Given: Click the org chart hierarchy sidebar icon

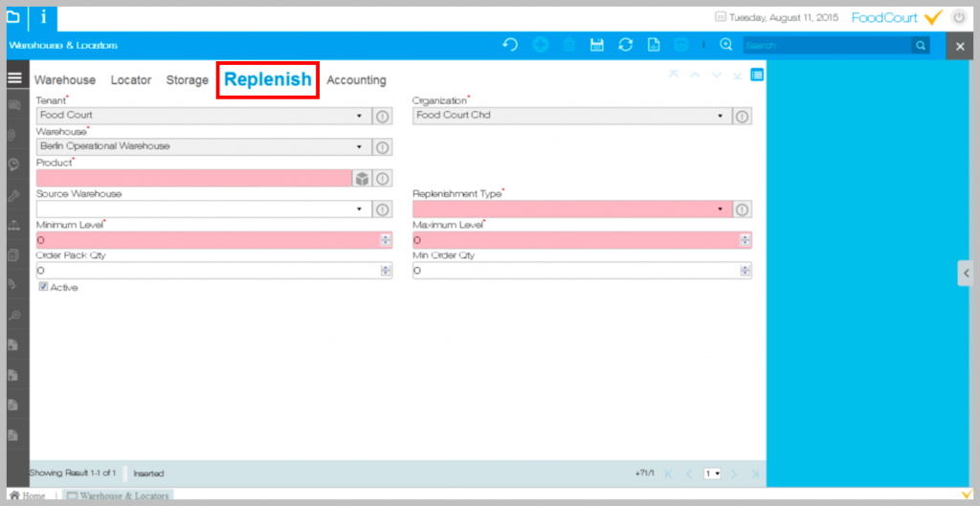Looking at the screenshot, I should coord(13,226).
